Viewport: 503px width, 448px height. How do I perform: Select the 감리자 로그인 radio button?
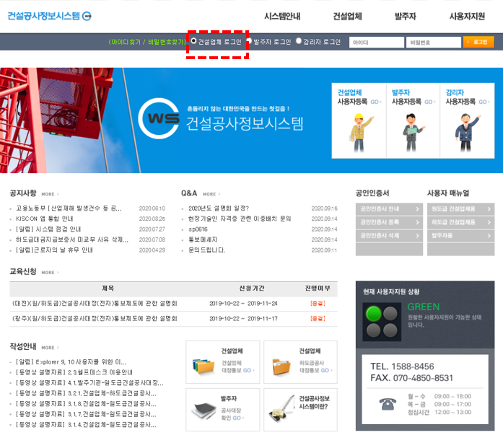tap(299, 40)
